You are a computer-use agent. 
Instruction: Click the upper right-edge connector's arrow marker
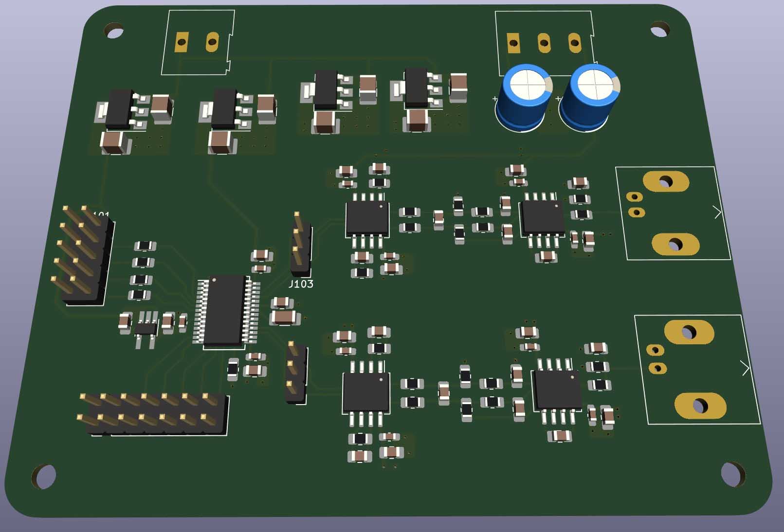click(717, 212)
